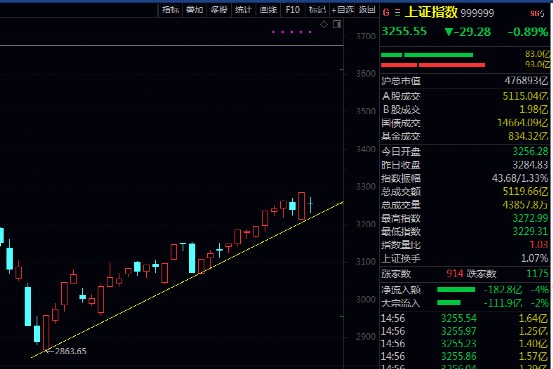Select the 沪总市值 row label
The width and height of the screenshot is (553, 369).
401,81
